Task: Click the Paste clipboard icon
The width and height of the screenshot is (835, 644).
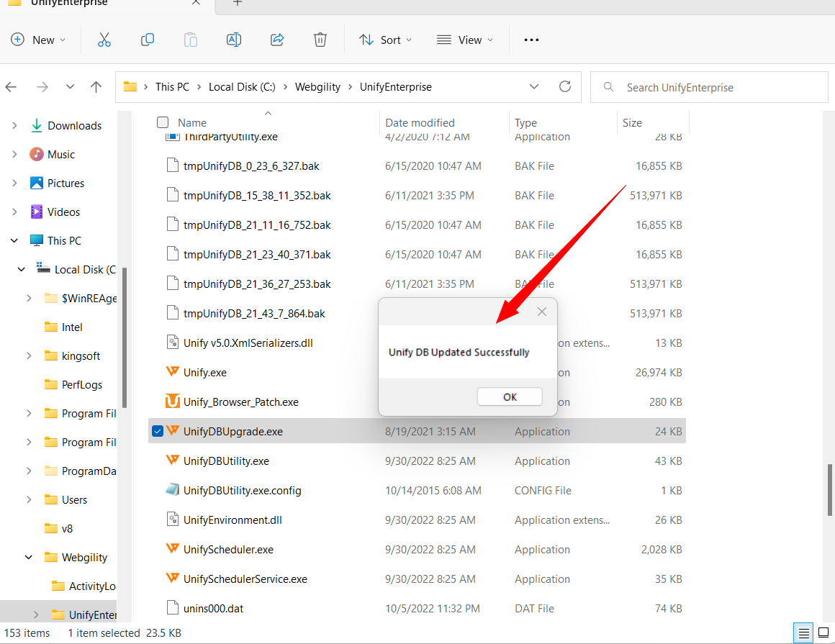Action: [191, 40]
